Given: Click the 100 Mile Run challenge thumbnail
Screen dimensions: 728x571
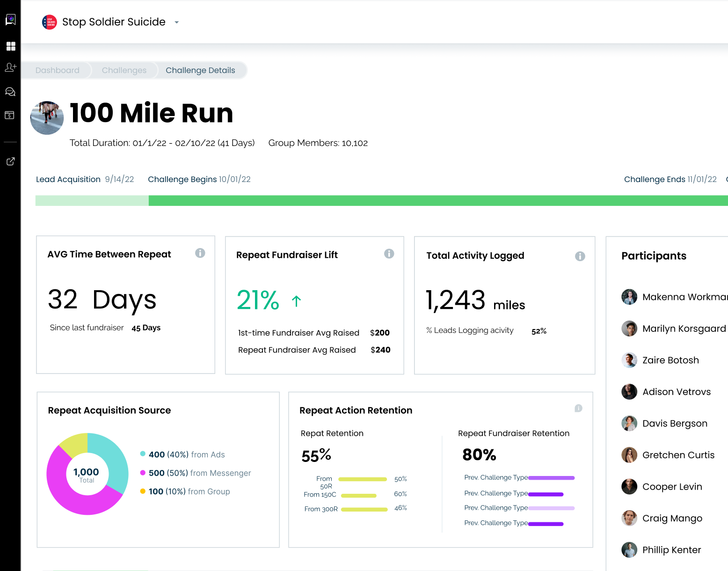Looking at the screenshot, I should click(47, 118).
